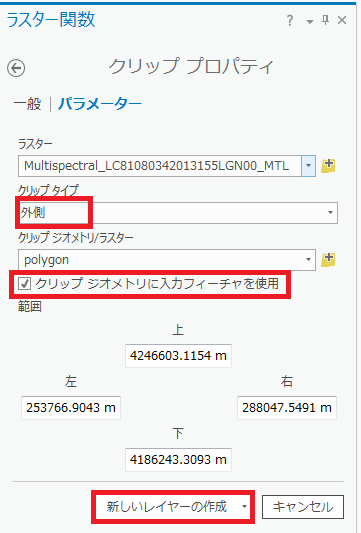Go back with the circled arrow icon
This screenshot has width=361, height=533.
pyautogui.click(x=16, y=68)
